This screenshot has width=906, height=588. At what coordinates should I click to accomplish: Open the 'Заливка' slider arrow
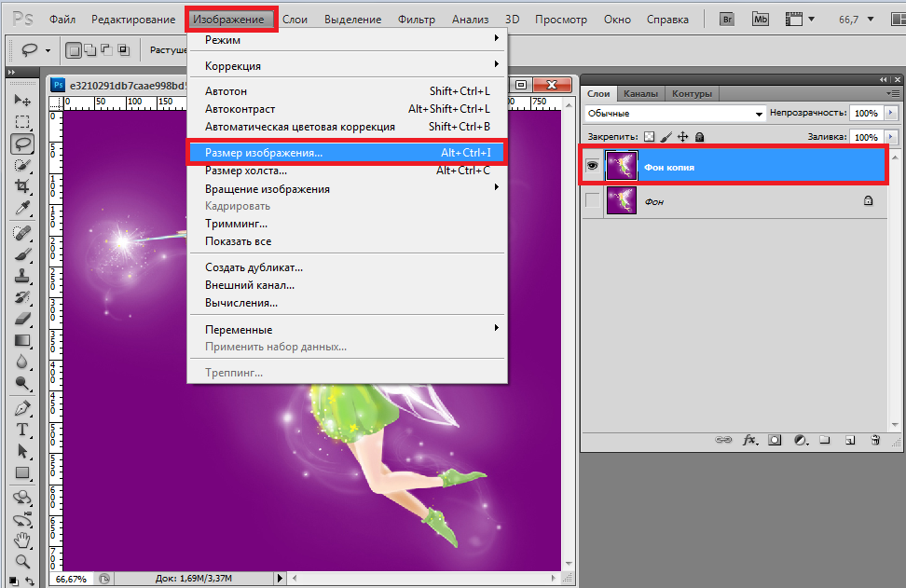click(x=892, y=137)
